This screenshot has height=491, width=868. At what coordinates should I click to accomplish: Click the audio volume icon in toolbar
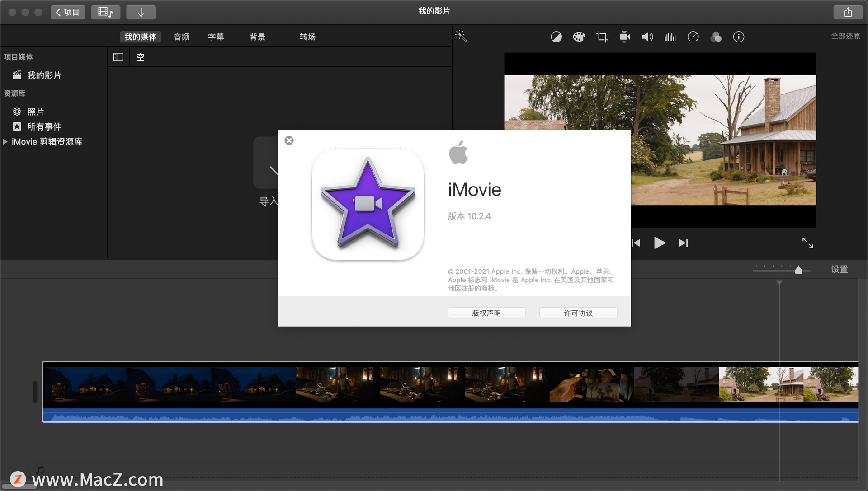(647, 38)
